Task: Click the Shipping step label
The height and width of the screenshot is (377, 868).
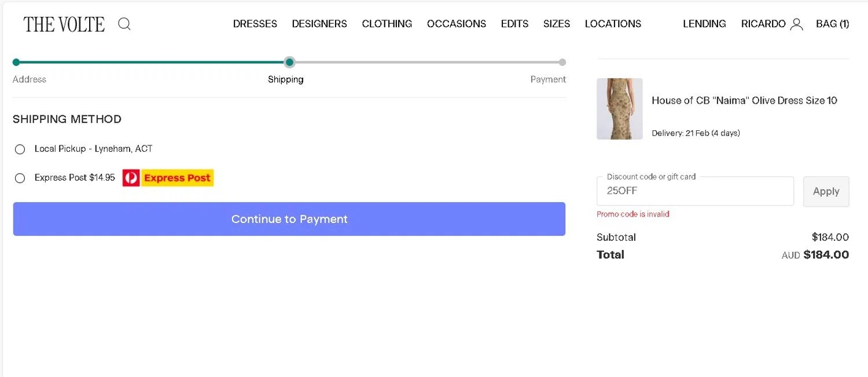Action: pyautogui.click(x=286, y=79)
